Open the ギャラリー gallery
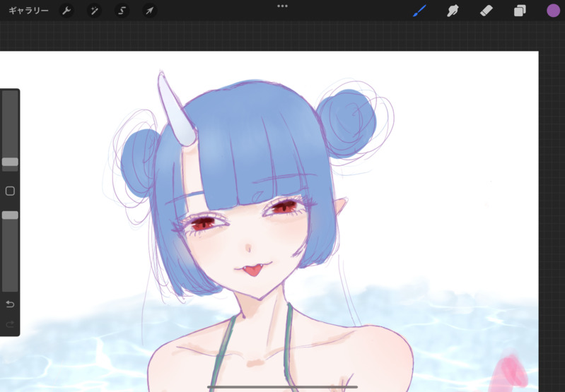 click(x=28, y=11)
